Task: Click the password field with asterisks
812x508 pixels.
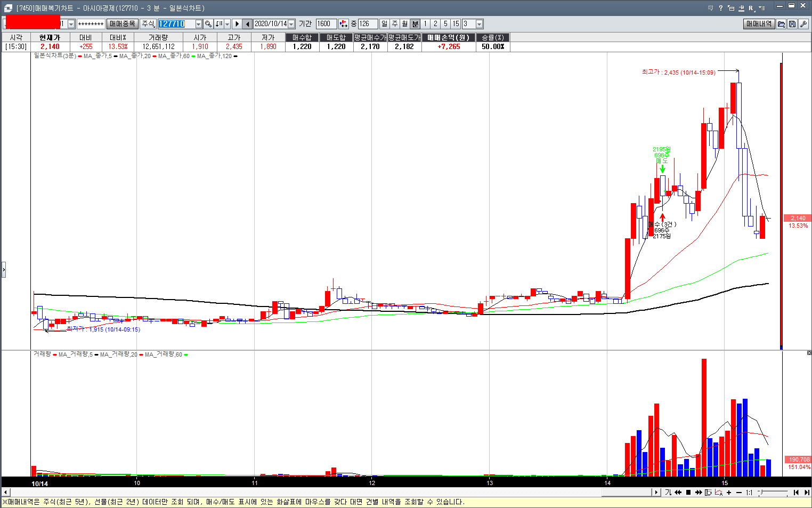Action: [x=91, y=24]
